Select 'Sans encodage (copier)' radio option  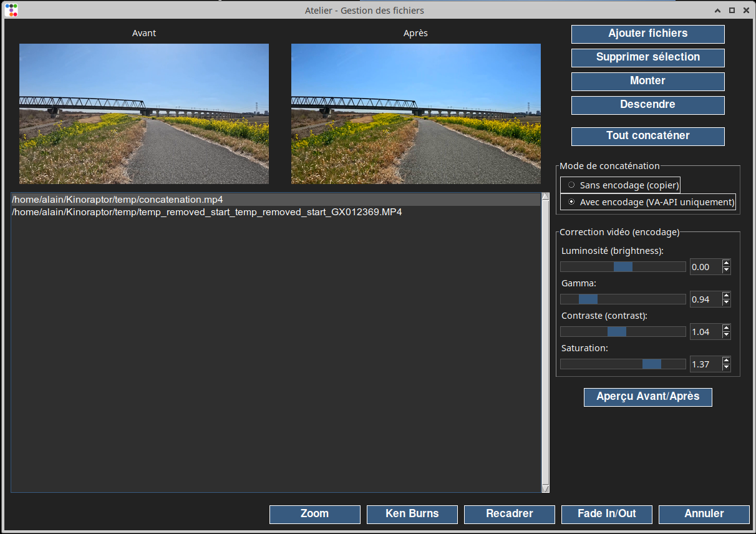tap(571, 185)
